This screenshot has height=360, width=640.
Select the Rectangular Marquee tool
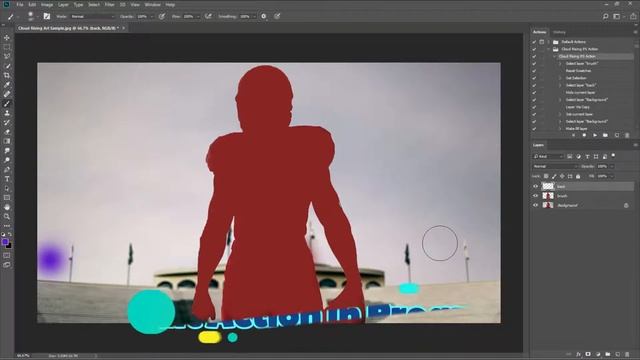point(7,47)
